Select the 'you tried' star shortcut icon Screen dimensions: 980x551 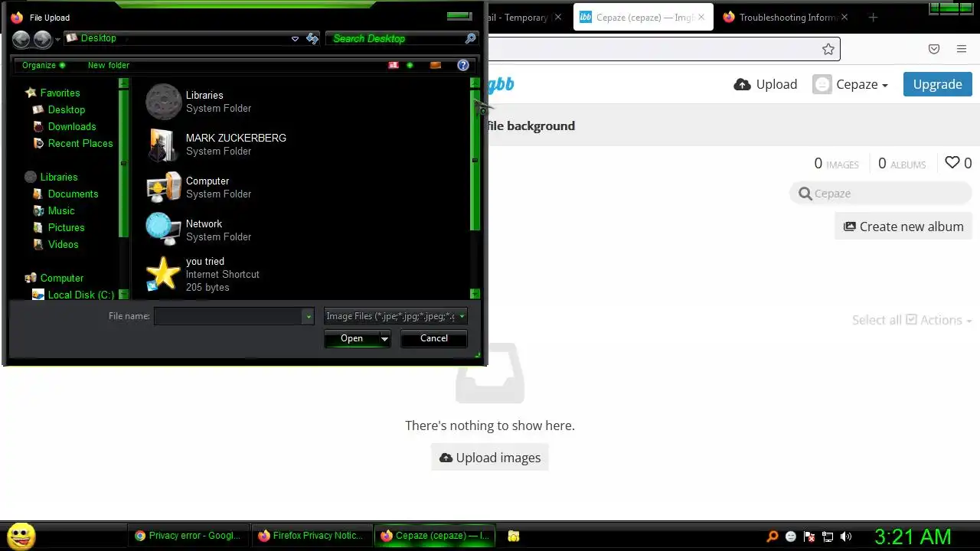(x=163, y=273)
